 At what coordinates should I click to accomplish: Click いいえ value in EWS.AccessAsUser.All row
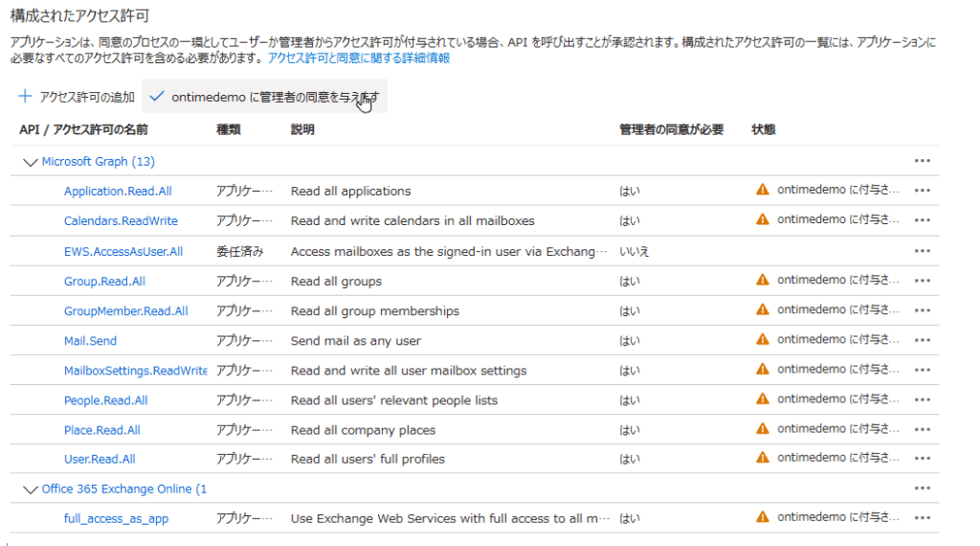point(635,251)
